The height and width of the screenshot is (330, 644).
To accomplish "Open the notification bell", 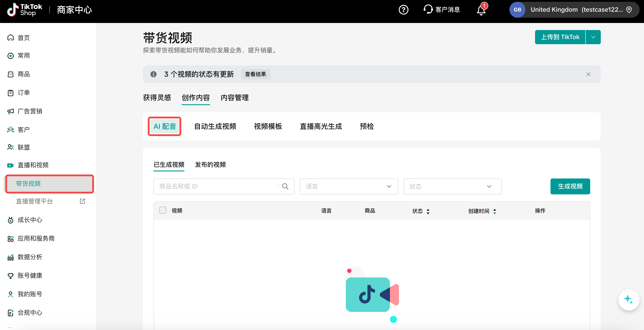I will click(481, 10).
